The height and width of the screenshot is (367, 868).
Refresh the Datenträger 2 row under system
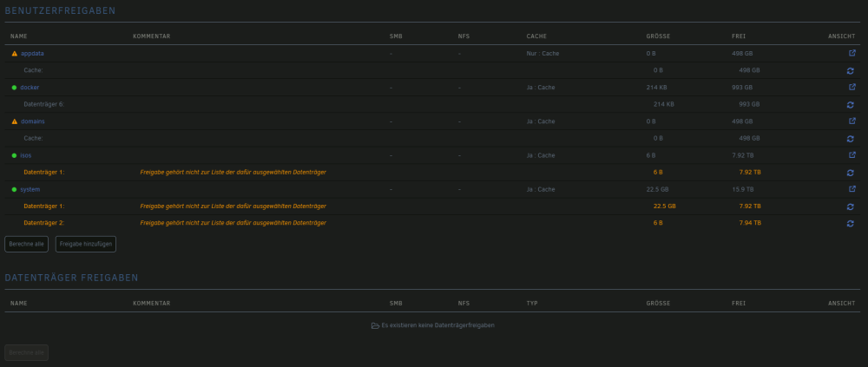[x=851, y=224]
